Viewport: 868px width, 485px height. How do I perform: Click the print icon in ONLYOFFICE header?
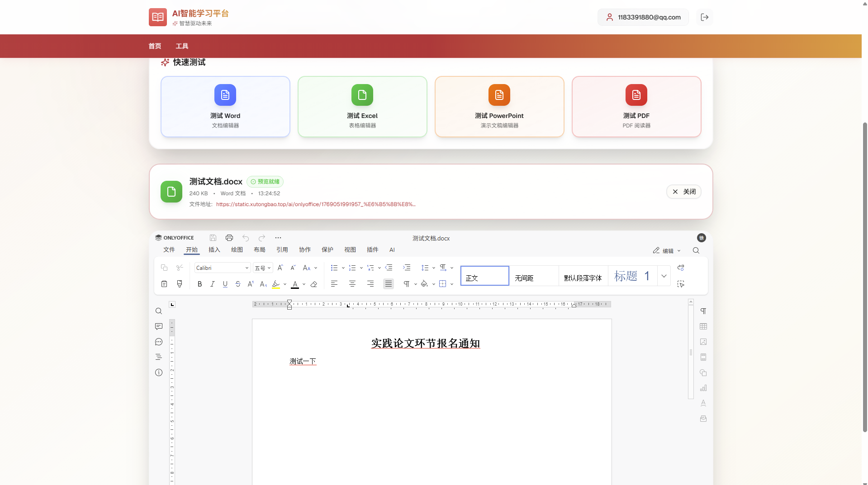(229, 238)
